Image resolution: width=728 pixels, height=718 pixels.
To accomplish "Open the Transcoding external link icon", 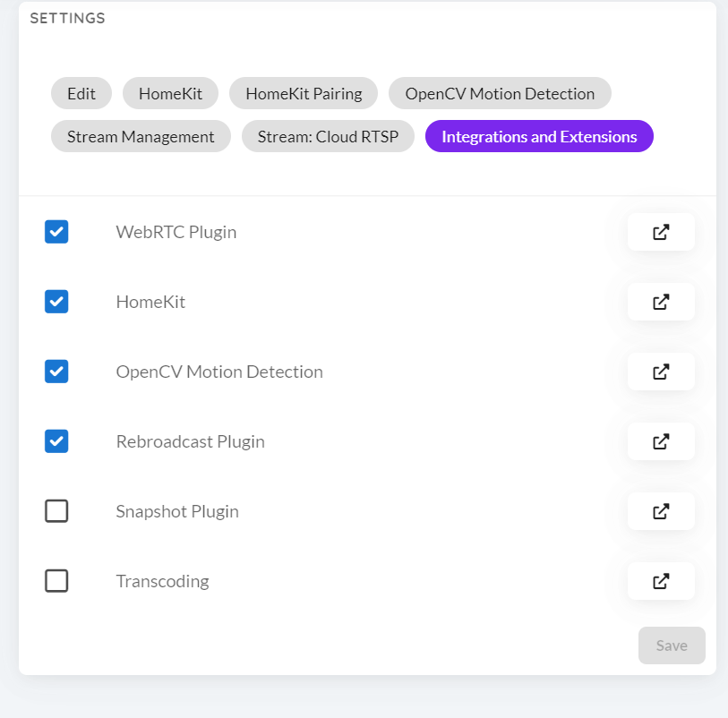I will pos(661,581).
